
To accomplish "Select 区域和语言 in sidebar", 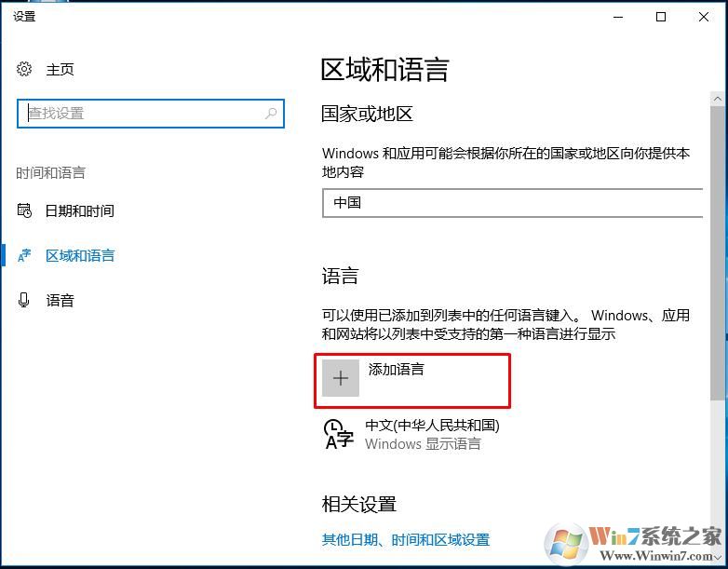I will point(80,255).
